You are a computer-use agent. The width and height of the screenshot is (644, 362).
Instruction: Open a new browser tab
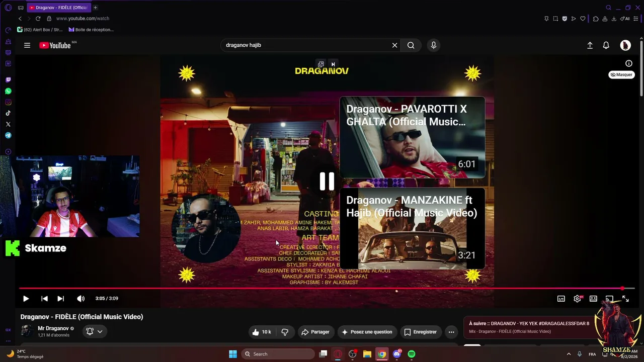point(95,8)
